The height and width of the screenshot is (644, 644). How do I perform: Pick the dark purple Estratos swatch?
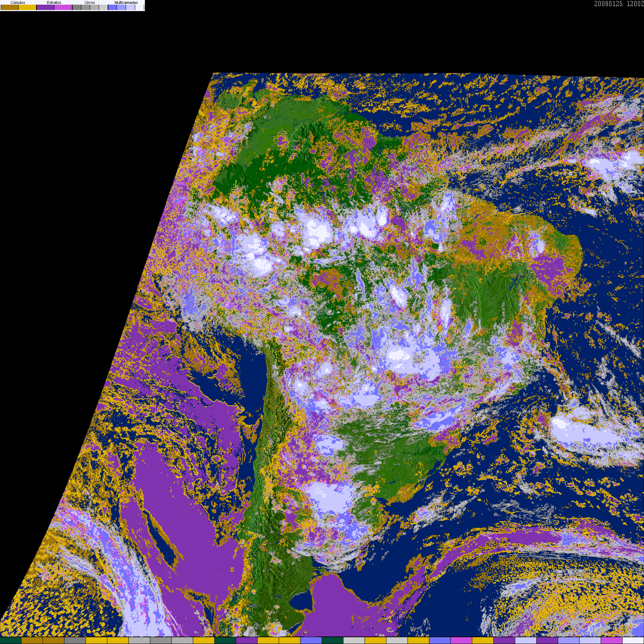[45, 8]
